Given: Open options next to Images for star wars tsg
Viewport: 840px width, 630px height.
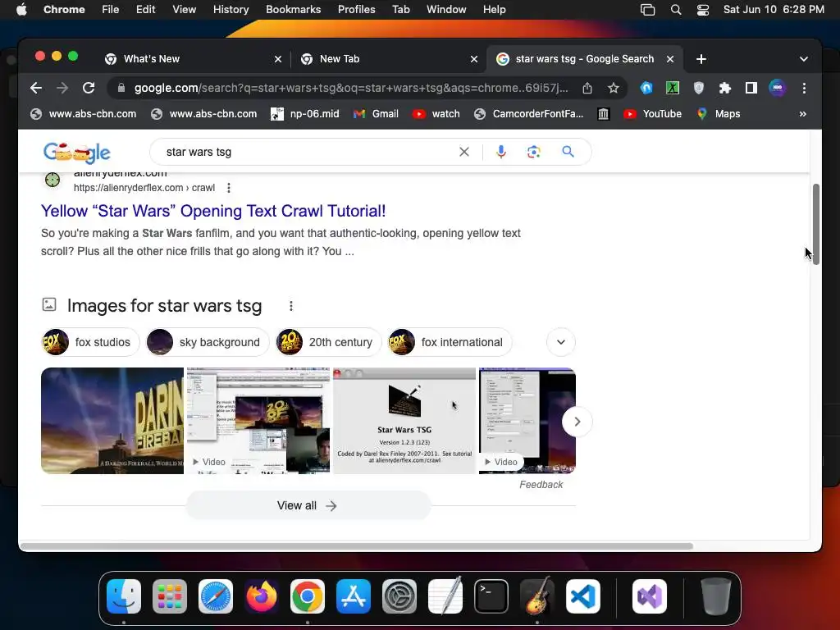Looking at the screenshot, I should tap(291, 306).
